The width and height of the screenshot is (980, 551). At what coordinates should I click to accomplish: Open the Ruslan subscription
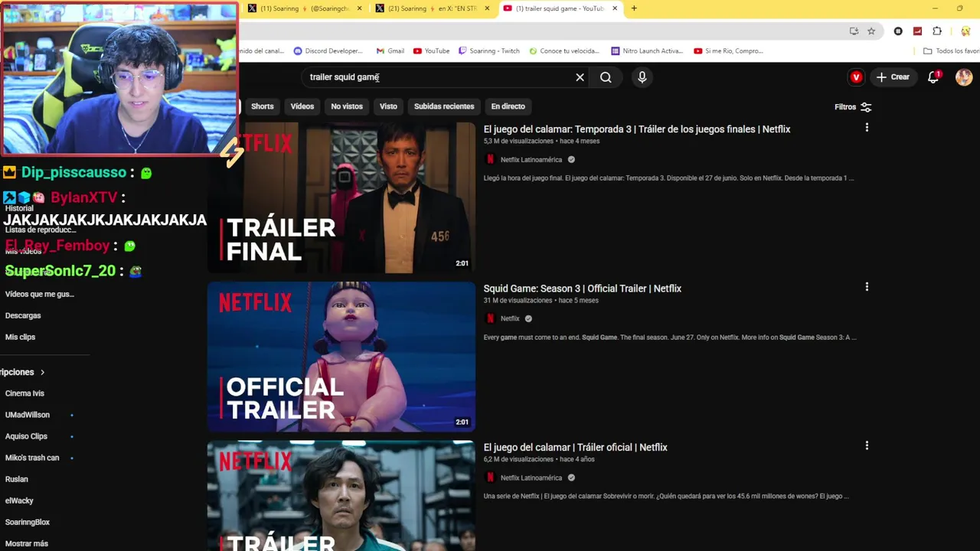tap(17, 479)
